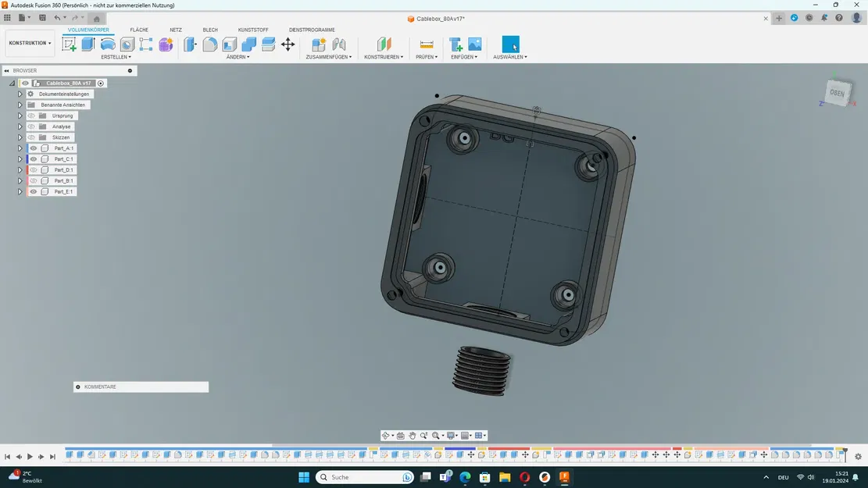
Task: Select the Extrude tool in the toolbar
Action: click(x=88, y=44)
